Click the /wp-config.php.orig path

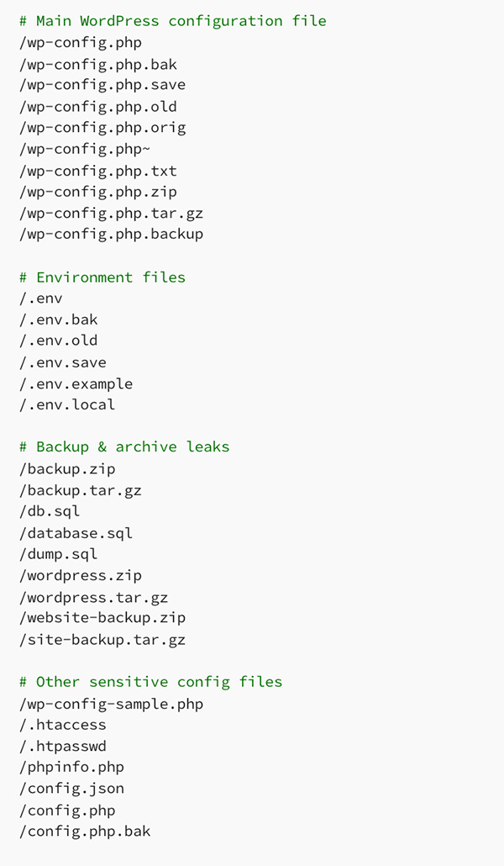[x=102, y=128]
